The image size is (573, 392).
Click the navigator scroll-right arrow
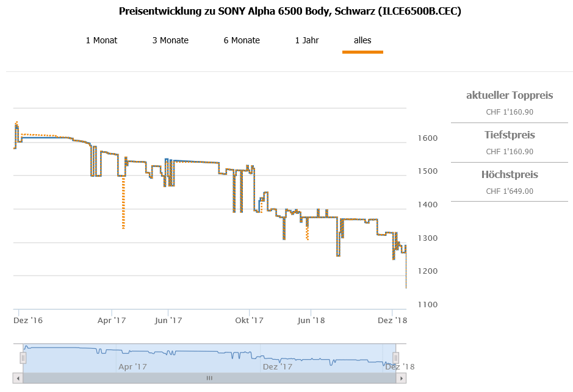click(401, 378)
